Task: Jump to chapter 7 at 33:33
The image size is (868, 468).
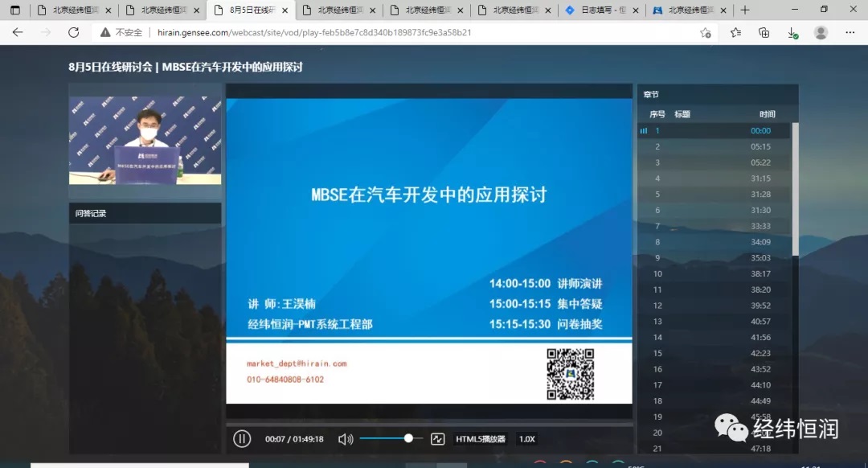Action: pyautogui.click(x=714, y=226)
